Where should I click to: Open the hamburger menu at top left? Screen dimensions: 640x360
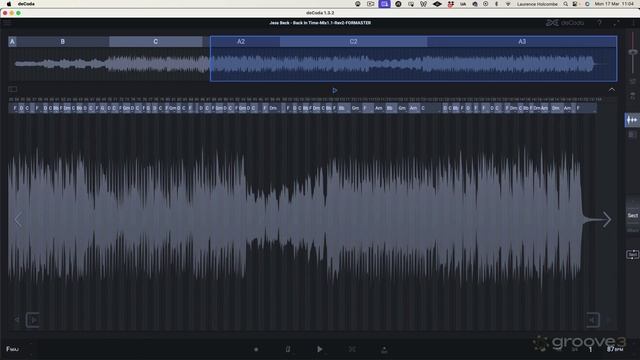pyautogui.click(x=7, y=23)
